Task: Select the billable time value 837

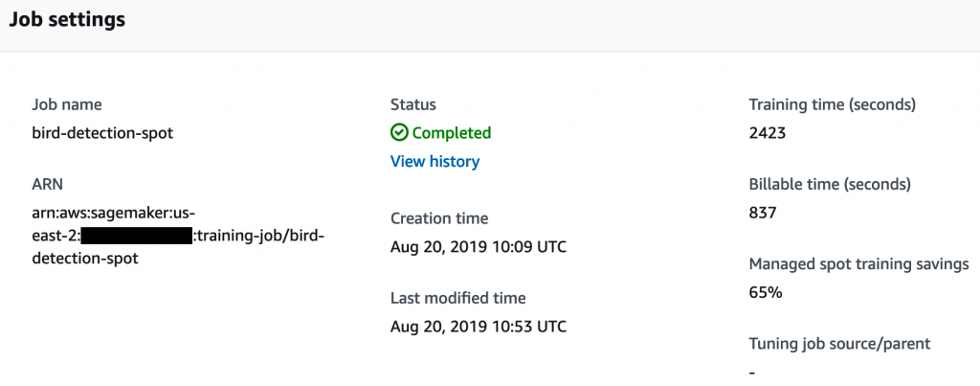Action: coord(763,213)
